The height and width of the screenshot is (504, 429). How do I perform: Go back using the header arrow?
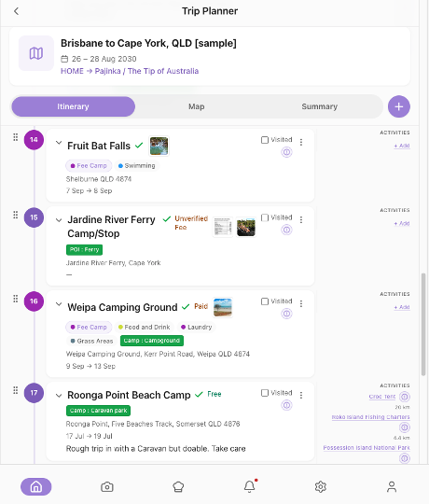(17, 11)
